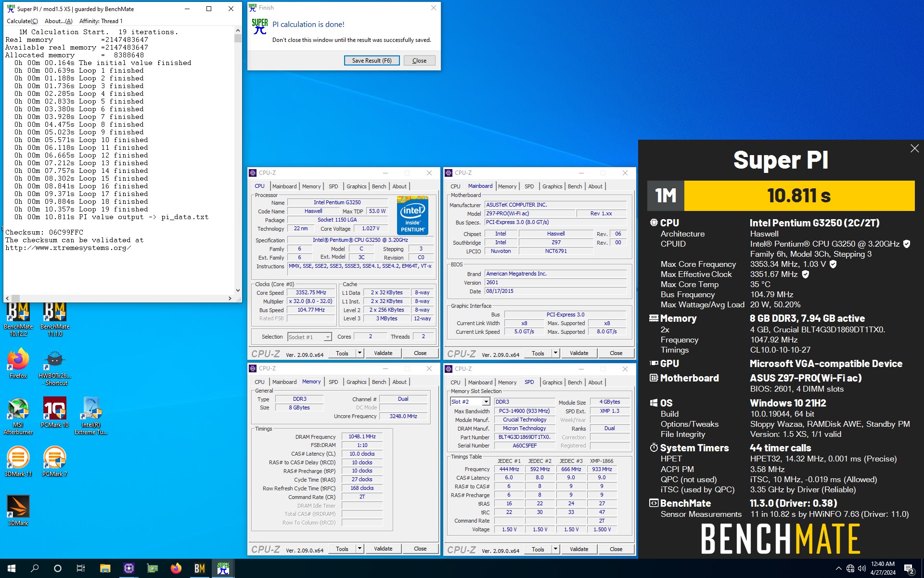Open taskbar search
Screen dimensions: 924x578
point(35,568)
